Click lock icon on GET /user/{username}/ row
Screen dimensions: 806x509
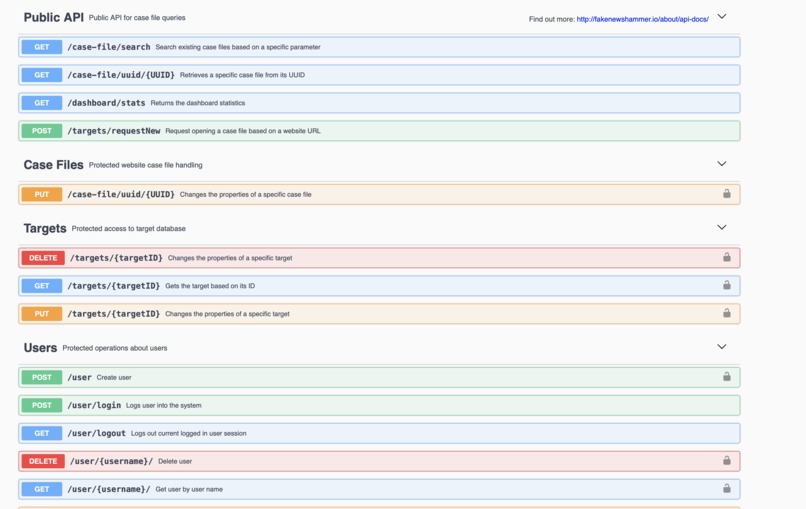[x=726, y=488]
